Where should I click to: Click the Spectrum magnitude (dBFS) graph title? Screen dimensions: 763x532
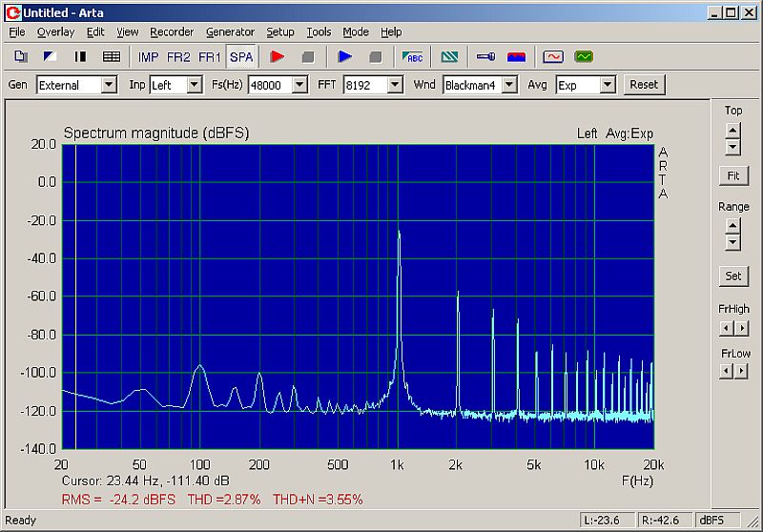[156, 133]
